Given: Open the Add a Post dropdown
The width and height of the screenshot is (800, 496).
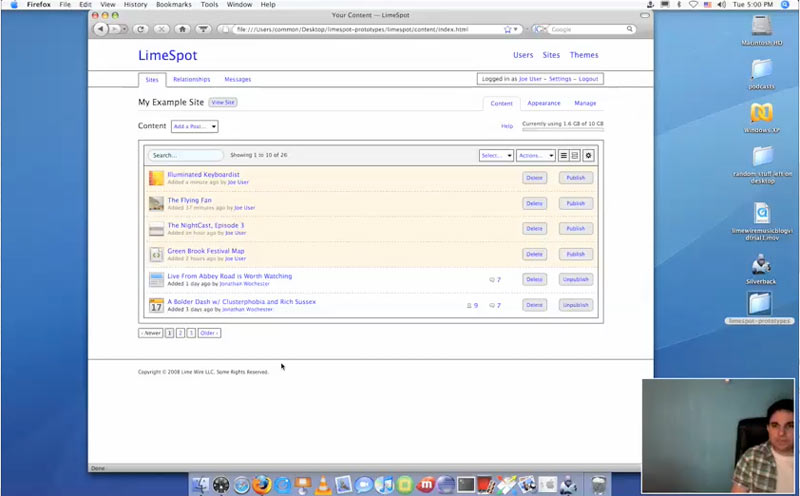Looking at the screenshot, I should point(194,127).
